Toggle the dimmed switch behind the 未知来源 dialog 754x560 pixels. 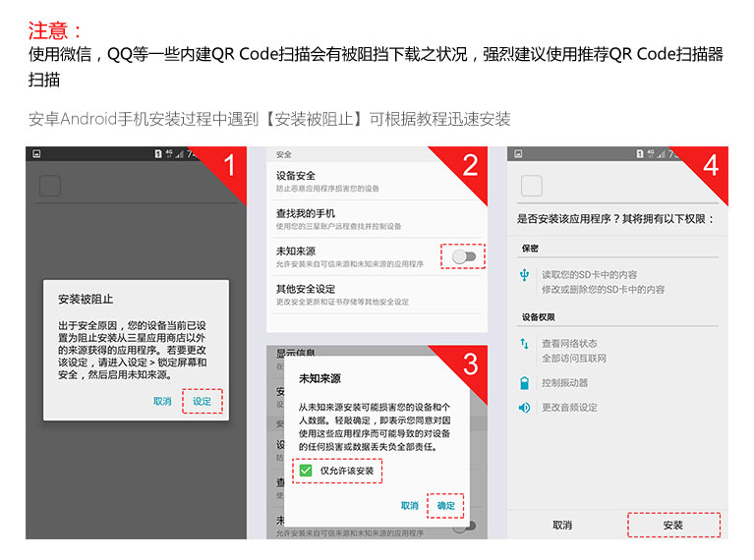coord(463,526)
